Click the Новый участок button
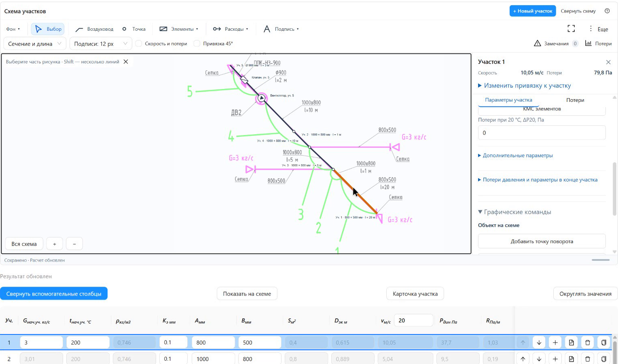 click(x=532, y=11)
